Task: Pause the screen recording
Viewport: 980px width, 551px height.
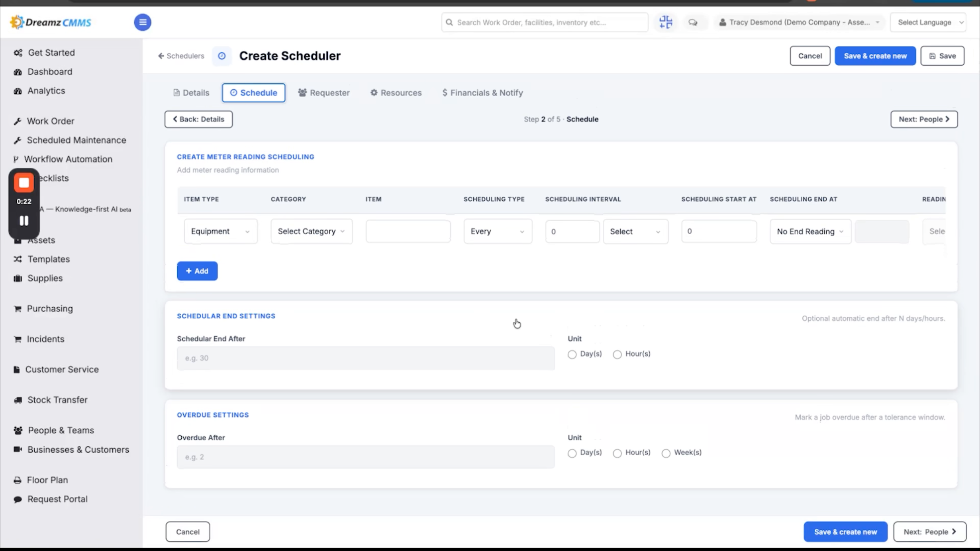Action: pos(24,221)
